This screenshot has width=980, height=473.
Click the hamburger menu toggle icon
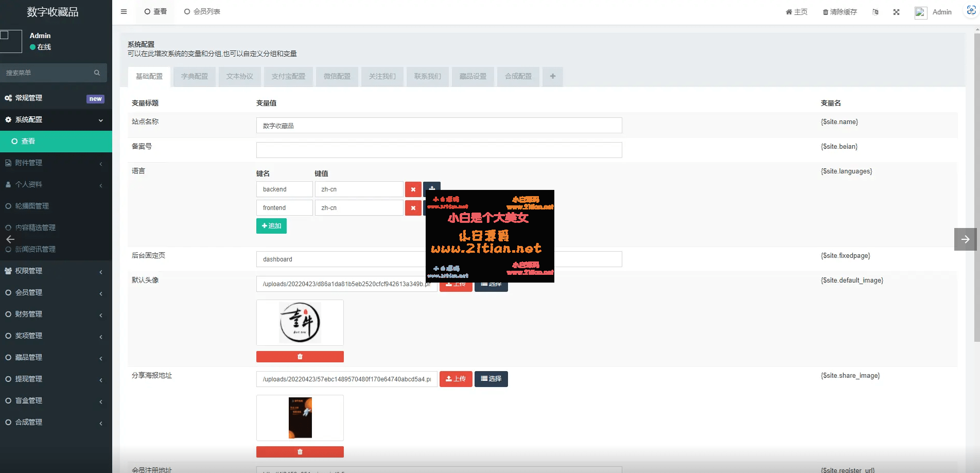click(124, 11)
